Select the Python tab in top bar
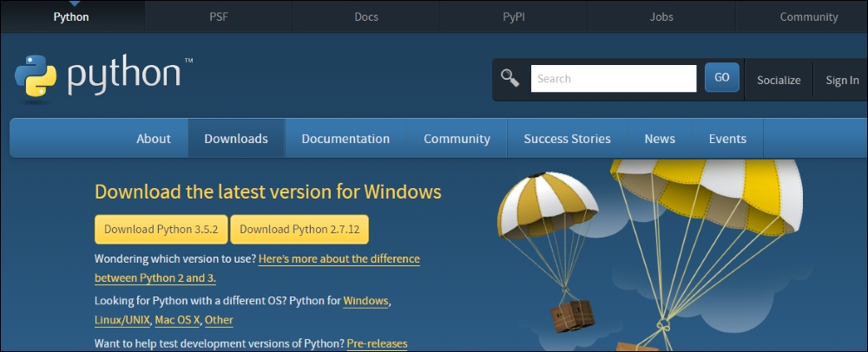This screenshot has height=352, width=868. 71,16
